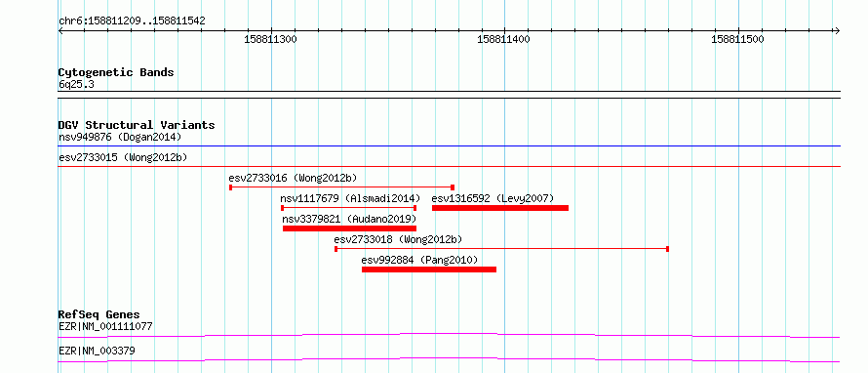This screenshot has height=373, width=868.
Task: Click variant label esv992884 (Pang2010)
Action: coord(419,260)
